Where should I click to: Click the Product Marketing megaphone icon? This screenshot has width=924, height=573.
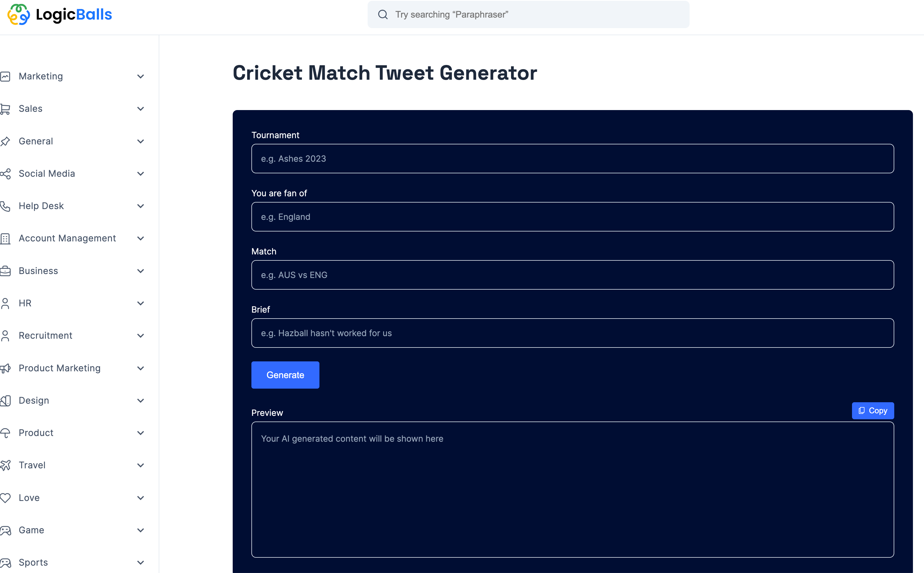(x=5, y=368)
